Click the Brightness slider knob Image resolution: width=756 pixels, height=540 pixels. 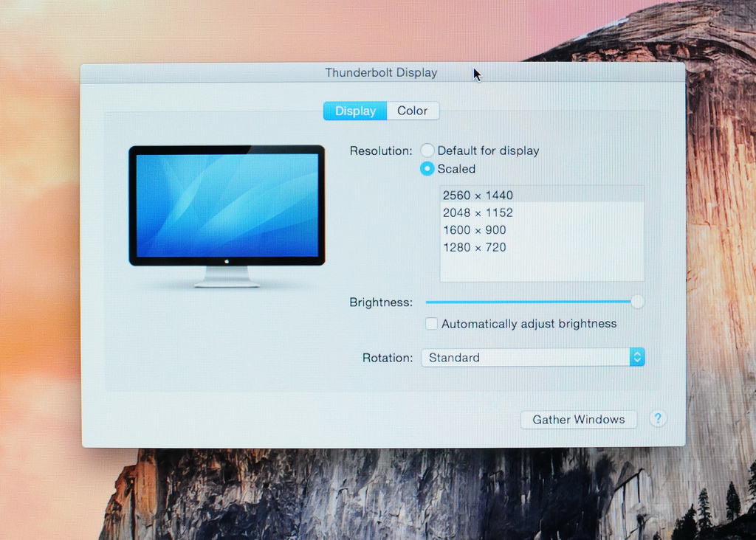[x=637, y=302]
